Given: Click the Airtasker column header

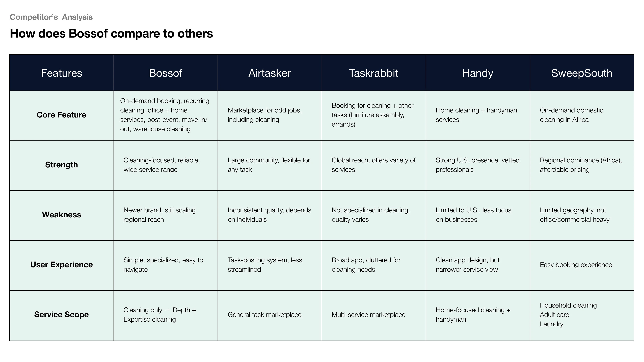Looking at the screenshot, I should [x=270, y=73].
